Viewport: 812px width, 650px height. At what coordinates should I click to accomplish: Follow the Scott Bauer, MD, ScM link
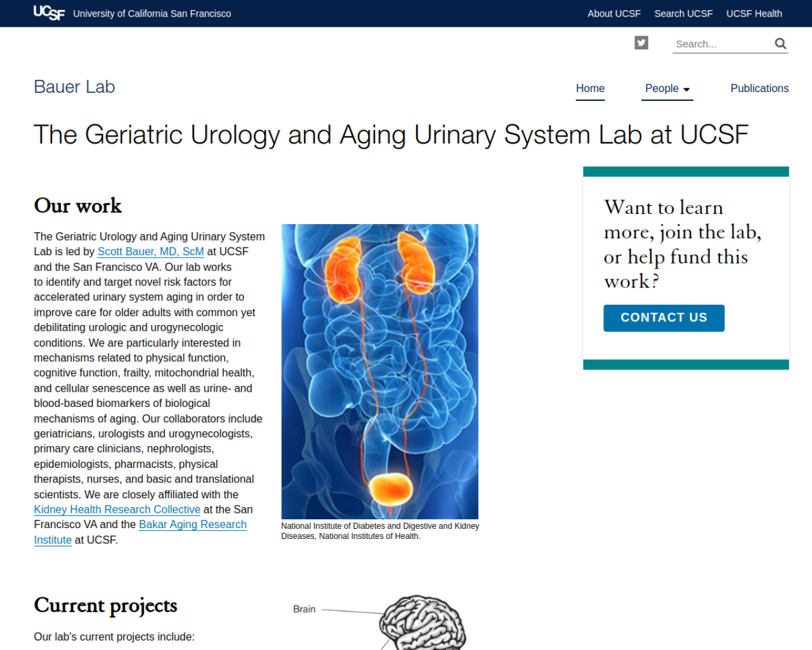(151, 251)
